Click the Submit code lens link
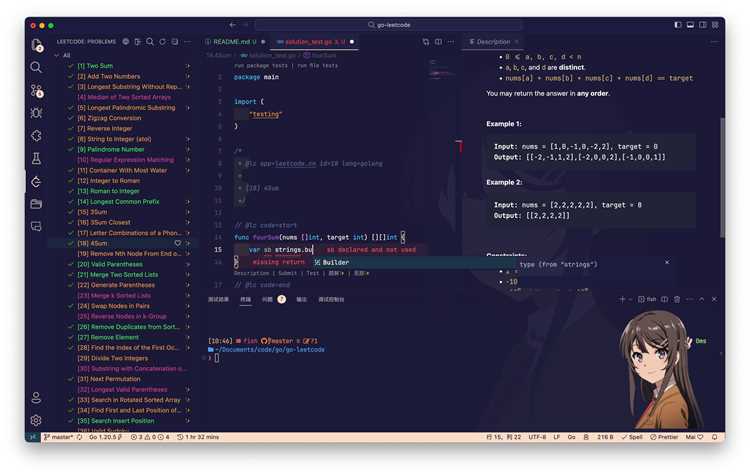 (x=287, y=274)
